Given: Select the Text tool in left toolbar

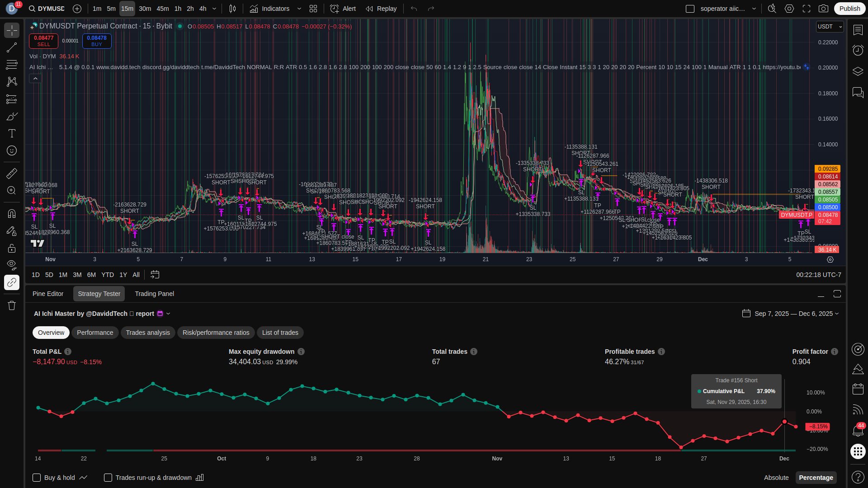Looking at the screenshot, I should (x=12, y=133).
